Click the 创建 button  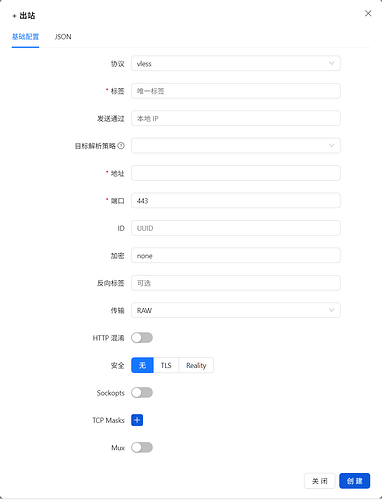tap(354, 481)
